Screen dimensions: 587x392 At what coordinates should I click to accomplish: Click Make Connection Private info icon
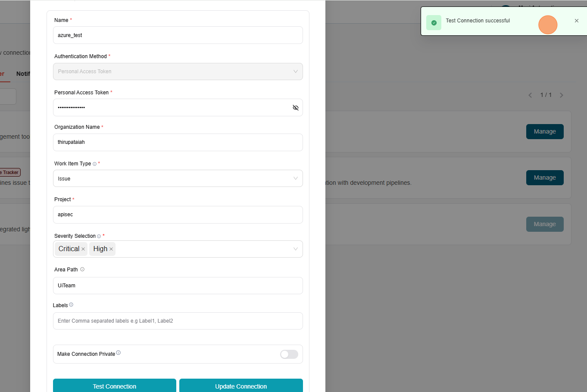click(x=119, y=353)
